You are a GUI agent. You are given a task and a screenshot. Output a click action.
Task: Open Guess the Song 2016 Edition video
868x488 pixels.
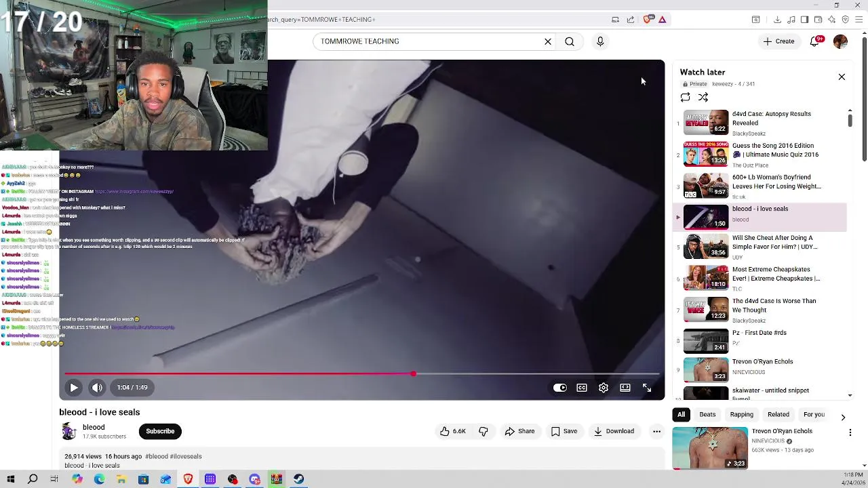pyautogui.click(x=759, y=155)
